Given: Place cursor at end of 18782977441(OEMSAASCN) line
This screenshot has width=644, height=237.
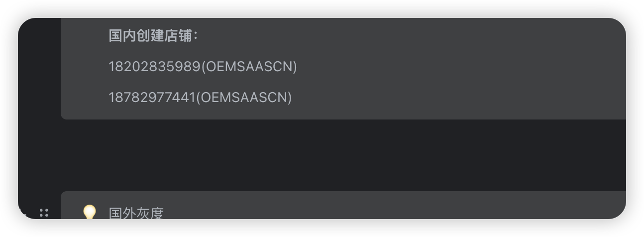Looking at the screenshot, I should pyautogui.click(x=293, y=97).
